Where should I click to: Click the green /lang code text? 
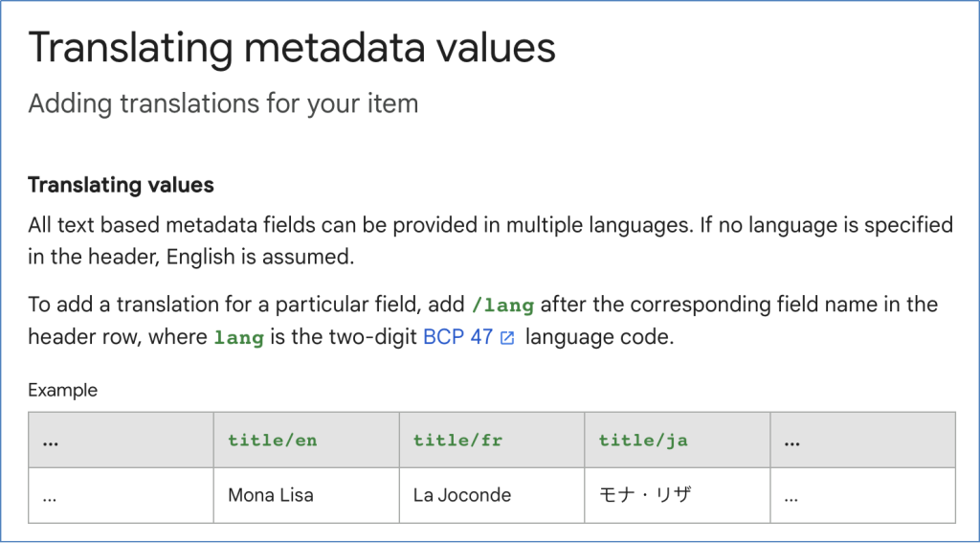point(503,305)
